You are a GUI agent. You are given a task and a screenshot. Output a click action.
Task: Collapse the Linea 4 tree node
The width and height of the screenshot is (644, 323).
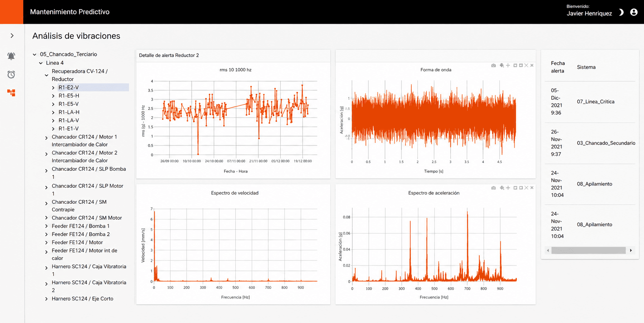pyautogui.click(x=41, y=63)
